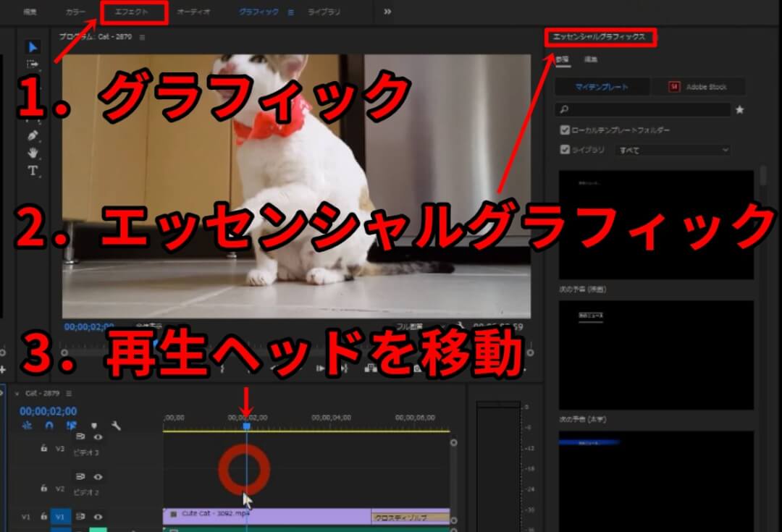
Task: Switch to the カラー workspace tab
Action: (x=75, y=12)
